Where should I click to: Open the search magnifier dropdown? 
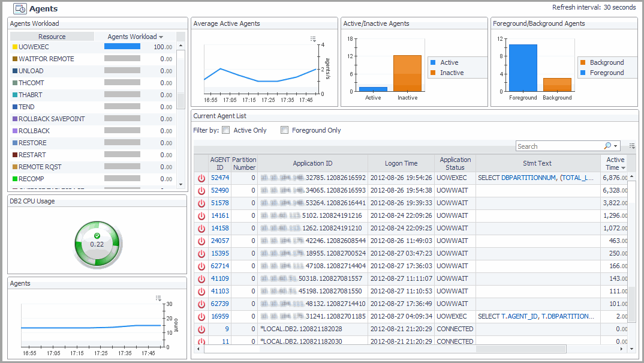point(610,146)
